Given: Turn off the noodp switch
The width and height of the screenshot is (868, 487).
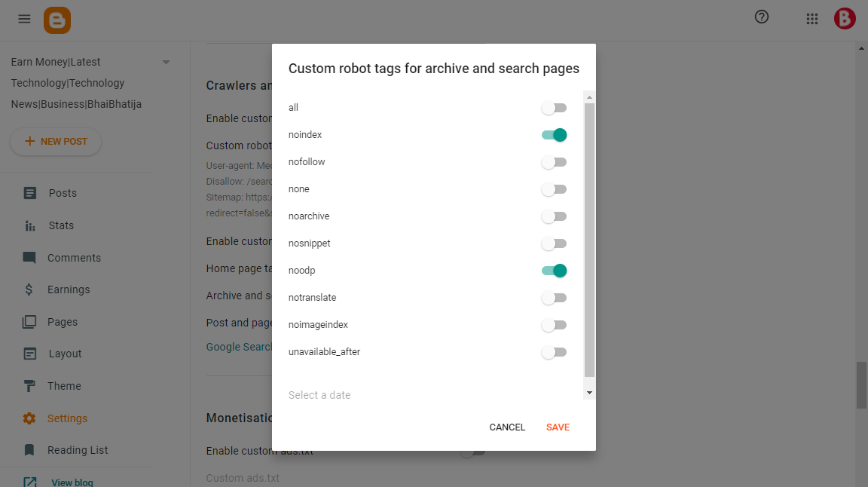Looking at the screenshot, I should click(x=554, y=271).
